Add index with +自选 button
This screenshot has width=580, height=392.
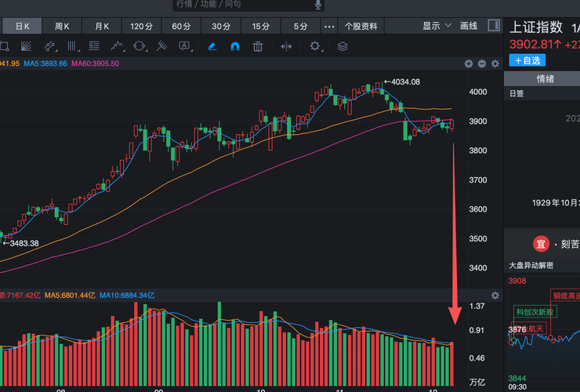527,60
